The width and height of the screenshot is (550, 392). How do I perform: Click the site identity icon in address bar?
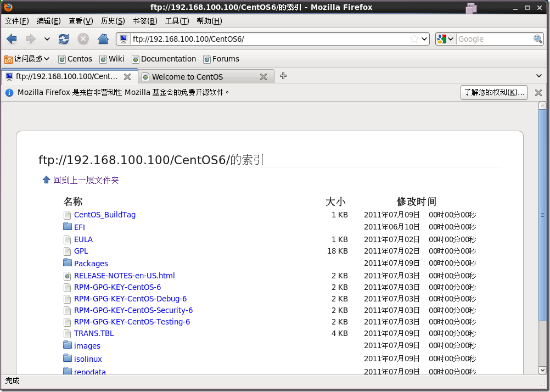(x=124, y=39)
